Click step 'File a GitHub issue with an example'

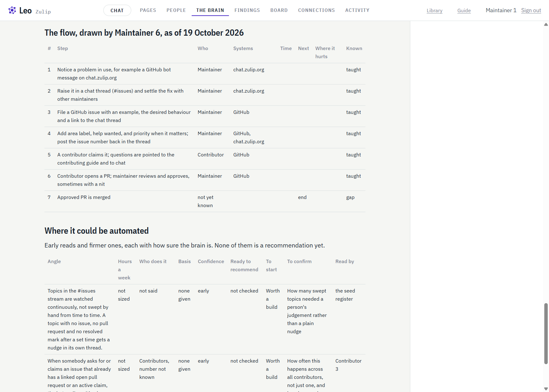pyautogui.click(x=124, y=116)
